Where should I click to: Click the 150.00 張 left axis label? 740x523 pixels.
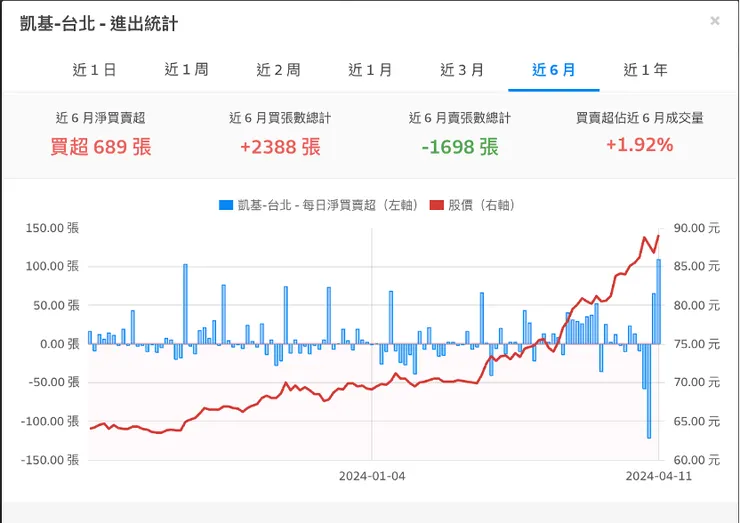point(52,228)
